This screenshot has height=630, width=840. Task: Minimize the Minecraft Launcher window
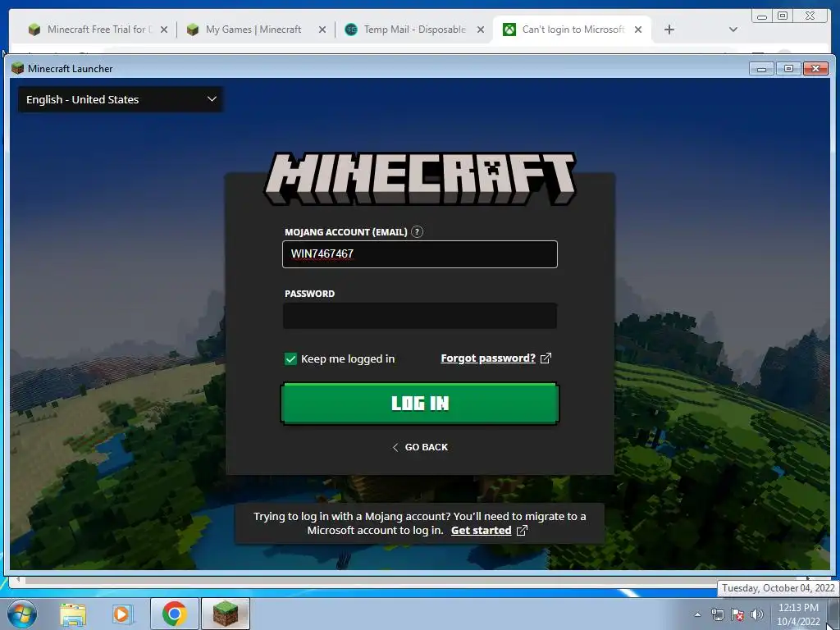click(761, 69)
